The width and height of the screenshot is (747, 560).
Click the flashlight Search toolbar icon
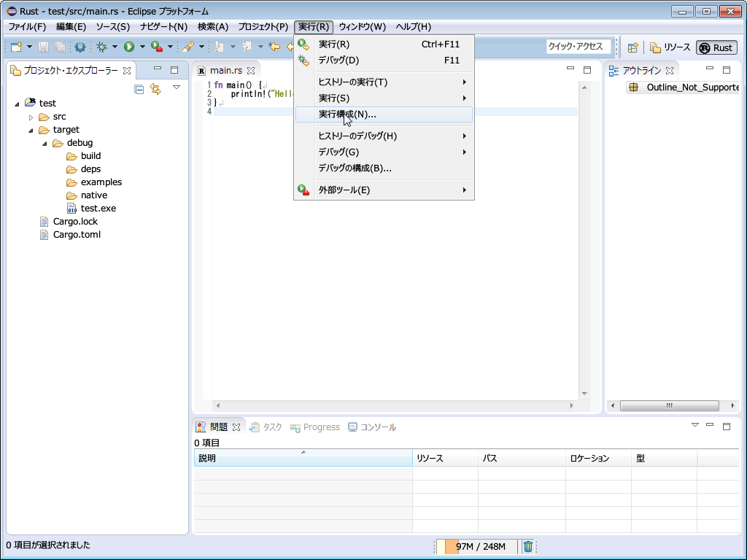click(x=188, y=47)
